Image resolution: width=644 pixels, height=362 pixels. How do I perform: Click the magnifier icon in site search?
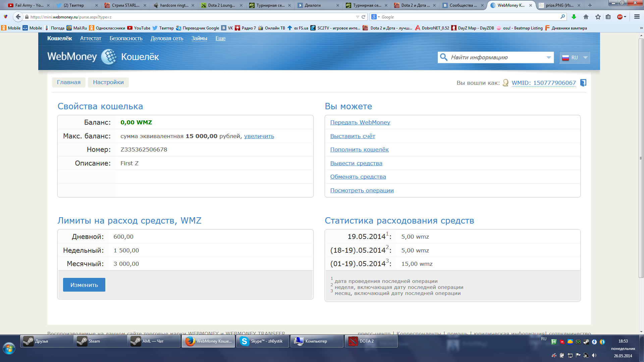pos(443,57)
